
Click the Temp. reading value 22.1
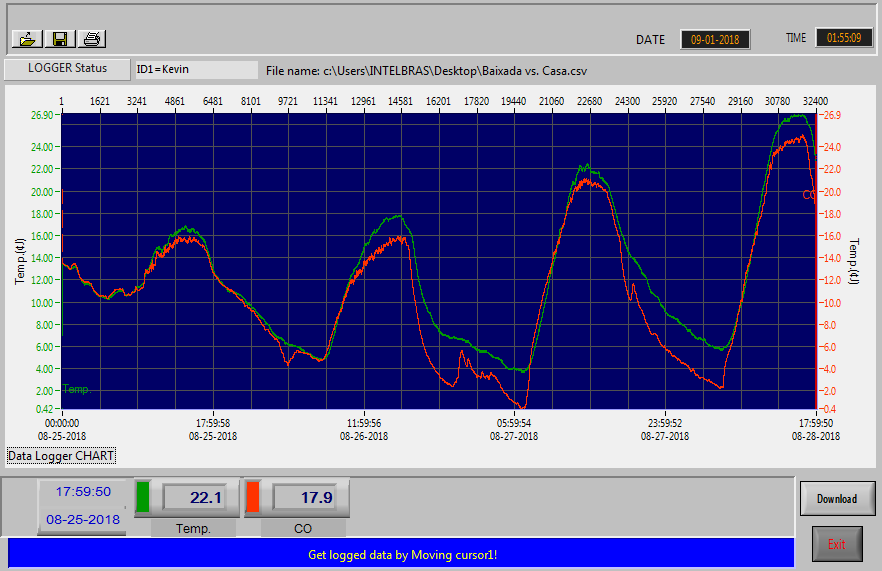coord(199,497)
